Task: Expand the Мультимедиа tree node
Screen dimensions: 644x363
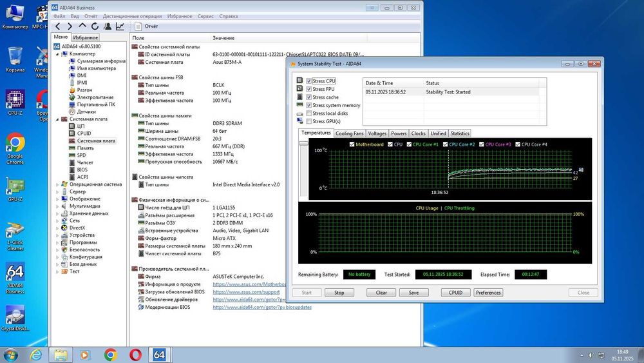Action: 57,206
